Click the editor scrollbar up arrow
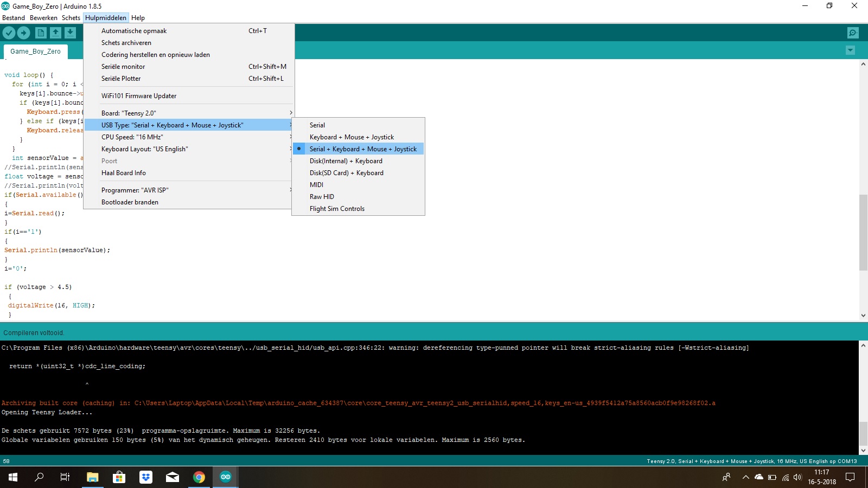This screenshot has height=488, width=868. 863,64
